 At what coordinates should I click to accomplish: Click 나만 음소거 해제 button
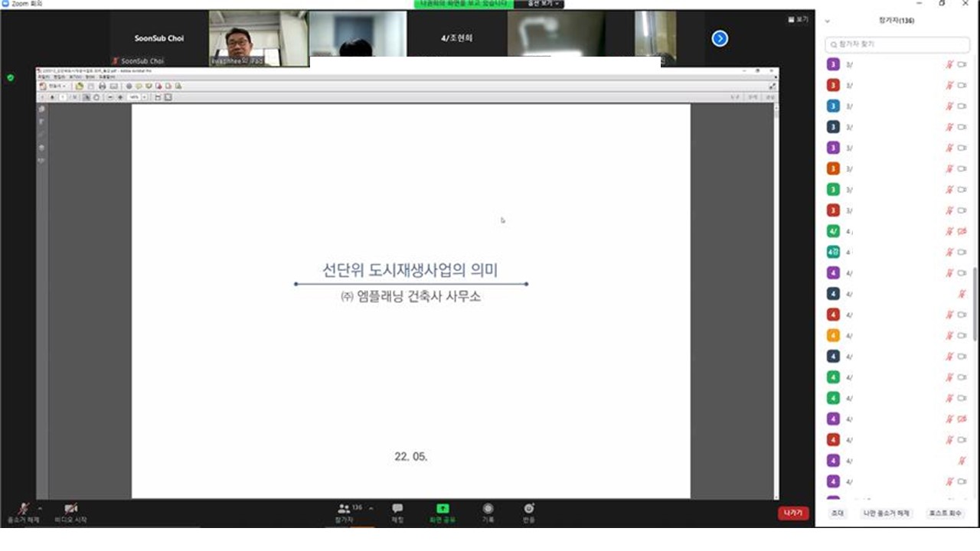[x=886, y=514]
